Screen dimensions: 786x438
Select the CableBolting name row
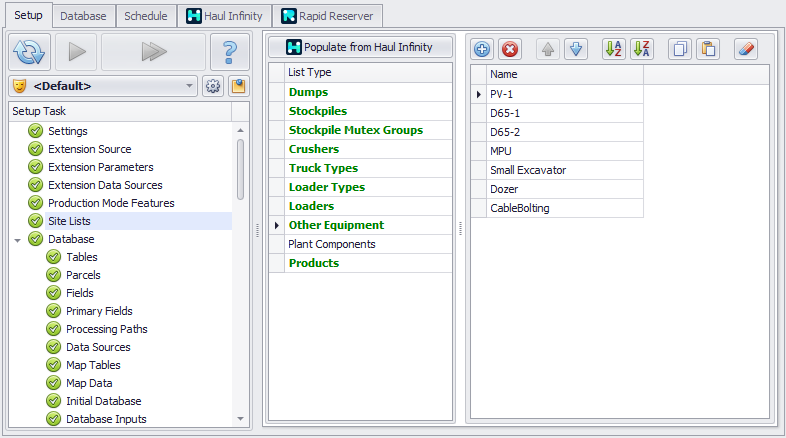pos(564,208)
